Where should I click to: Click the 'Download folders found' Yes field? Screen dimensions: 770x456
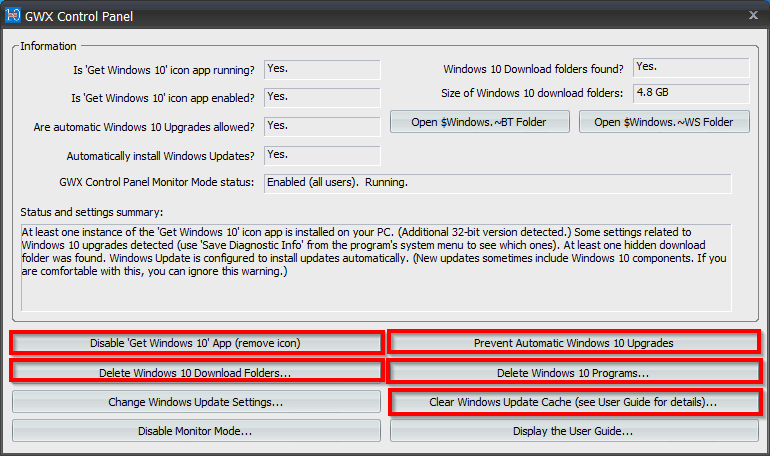tap(691, 68)
